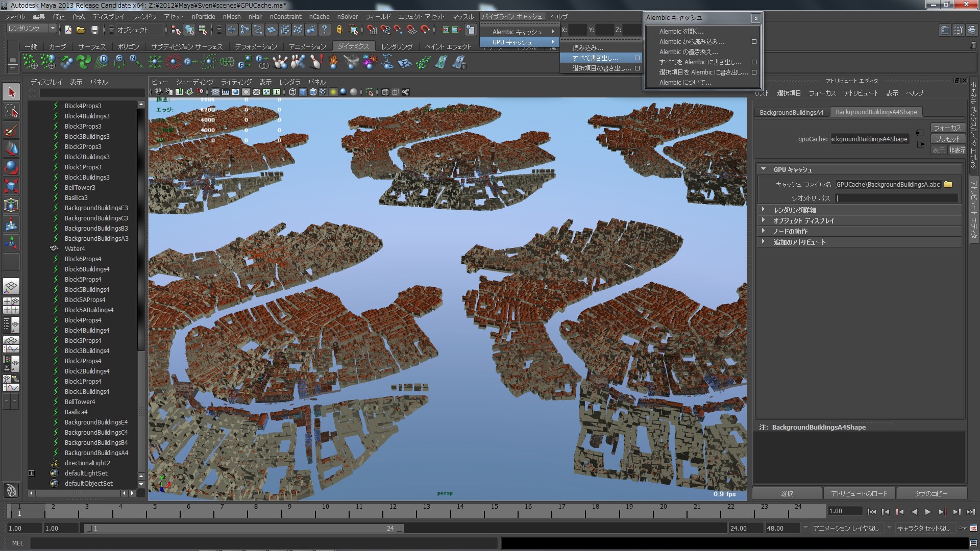The height and width of the screenshot is (551, 980).
Task: Click the Fireworks effect shelf icon
Action: coord(369,62)
